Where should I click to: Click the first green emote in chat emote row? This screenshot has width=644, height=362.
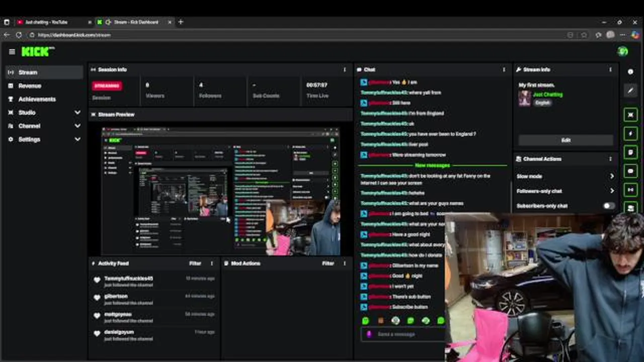[365, 320]
